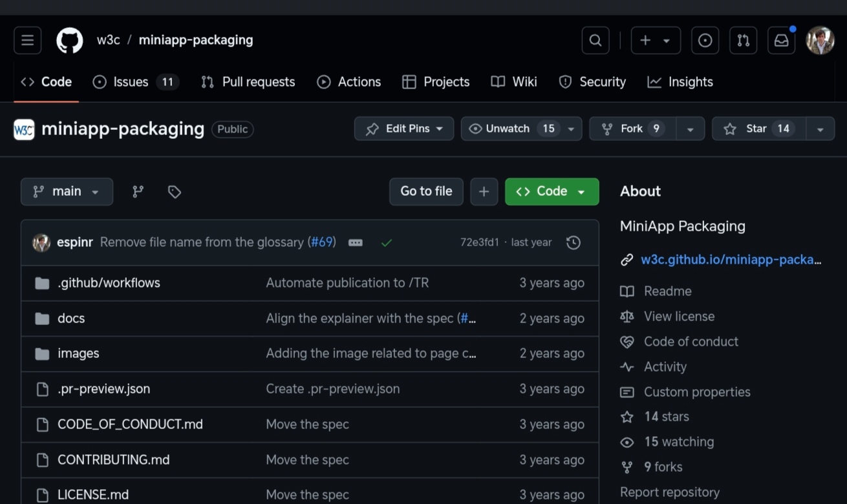Open the Wiki tab
This screenshot has width=847, height=504.
pyautogui.click(x=514, y=82)
